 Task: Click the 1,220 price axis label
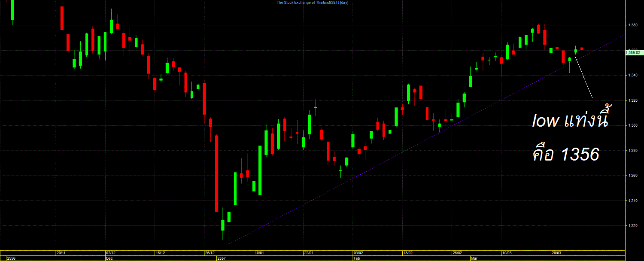[632, 226]
